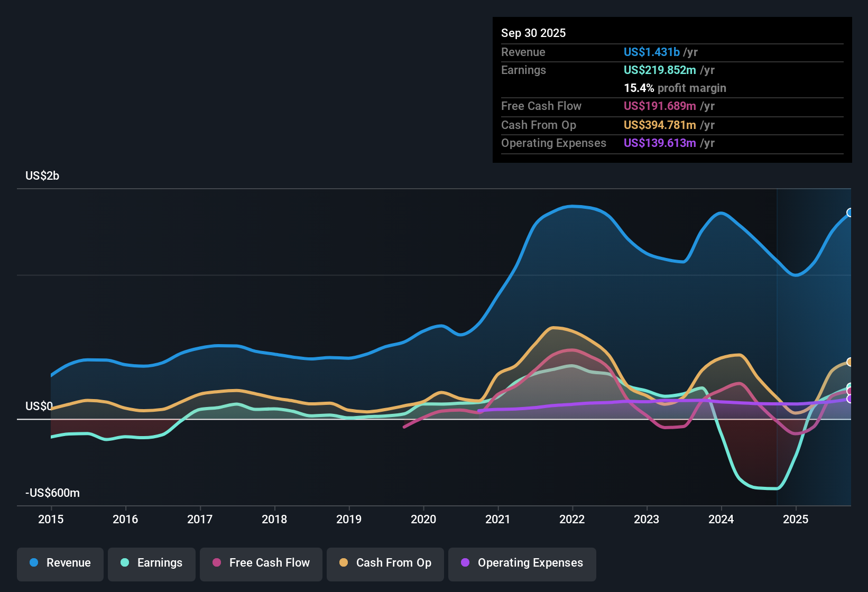Expand the Sep 30 2025 tooltip header
868x592 pixels.
click(x=533, y=33)
